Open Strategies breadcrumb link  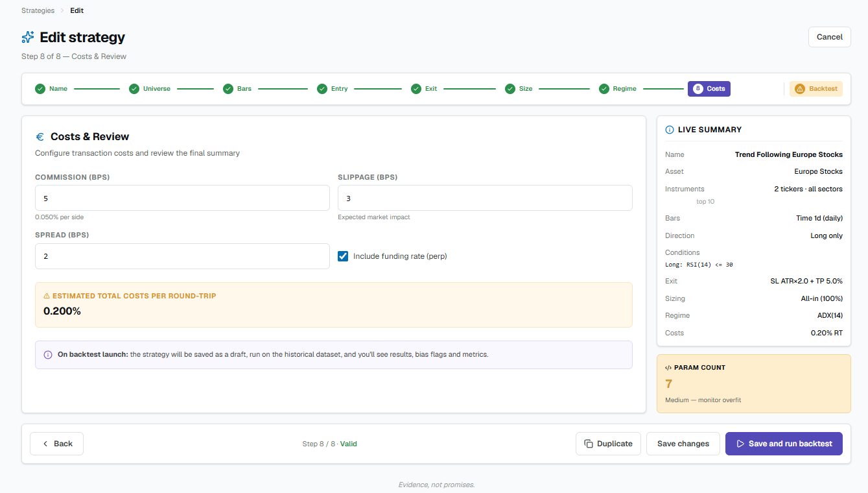[x=38, y=10]
